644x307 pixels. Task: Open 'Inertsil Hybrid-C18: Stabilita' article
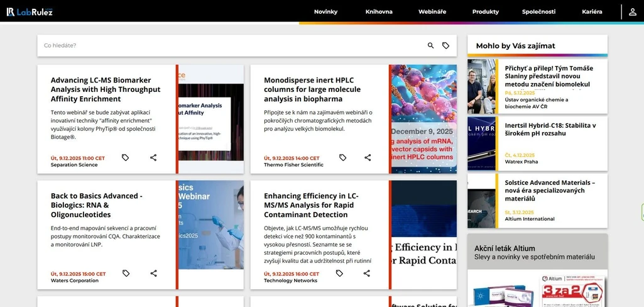(550, 130)
